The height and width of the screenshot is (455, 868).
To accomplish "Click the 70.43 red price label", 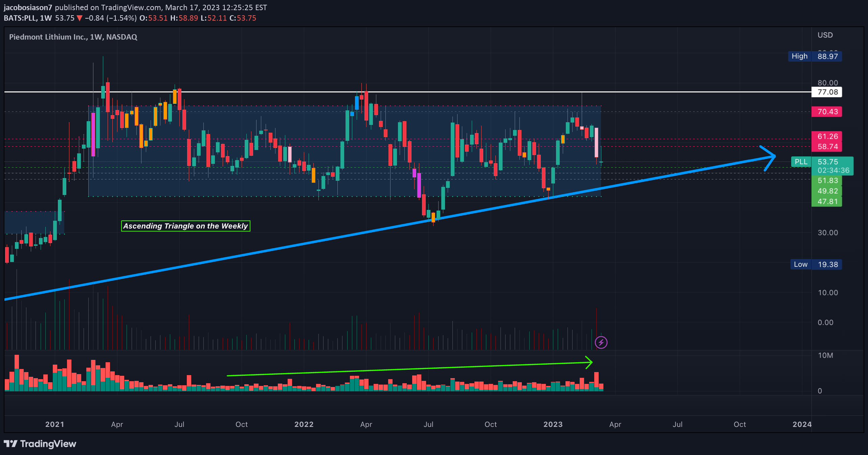I will [827, 112].
